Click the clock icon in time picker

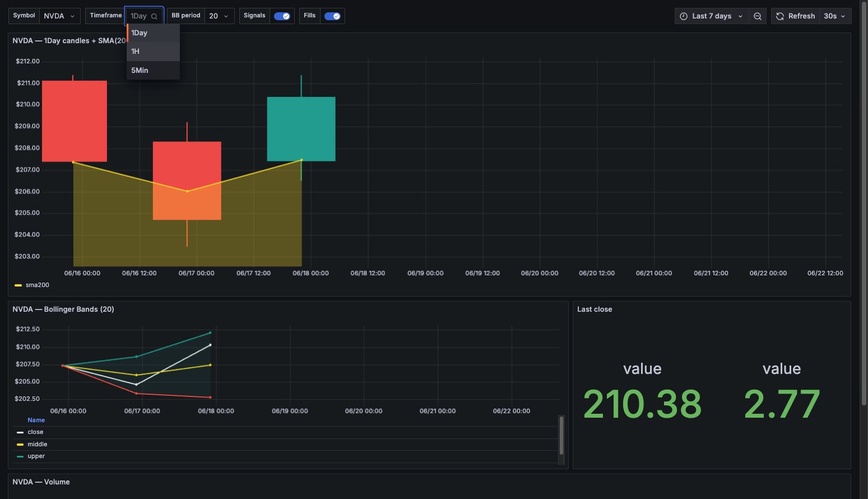point(684,16)
